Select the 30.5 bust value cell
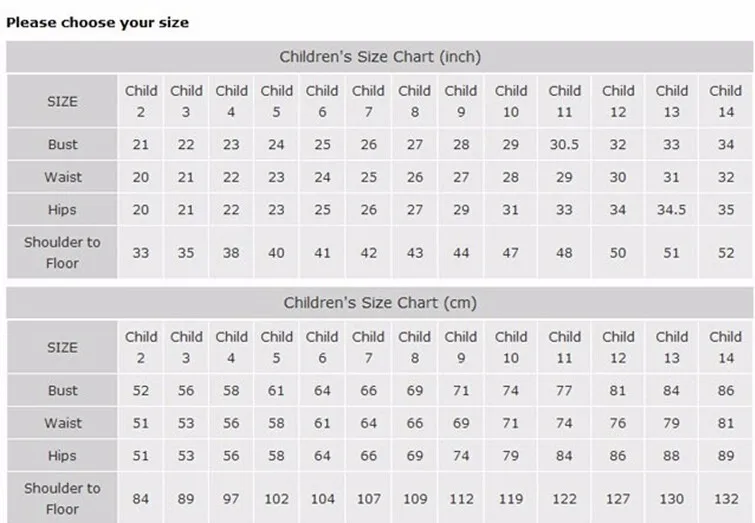Screen dimensions: 755x523 pos(564,144)
